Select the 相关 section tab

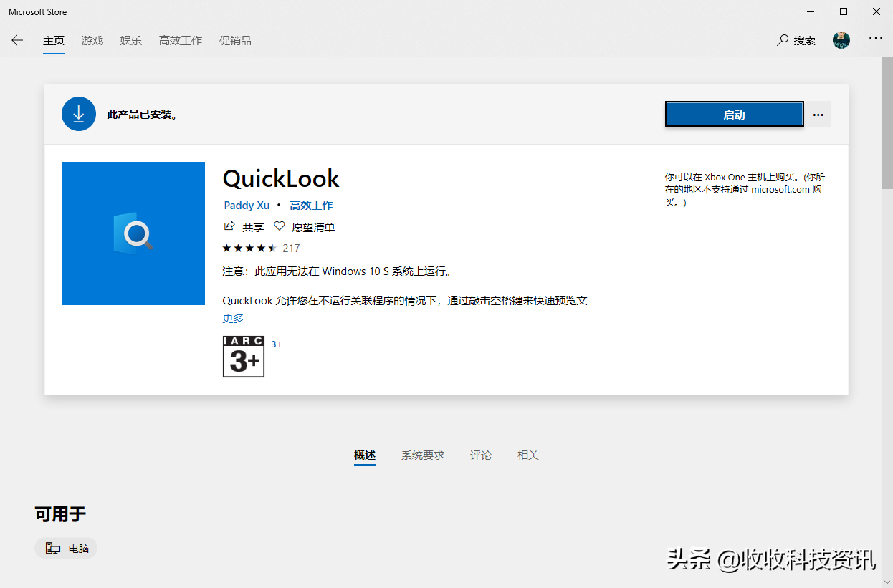528,455
